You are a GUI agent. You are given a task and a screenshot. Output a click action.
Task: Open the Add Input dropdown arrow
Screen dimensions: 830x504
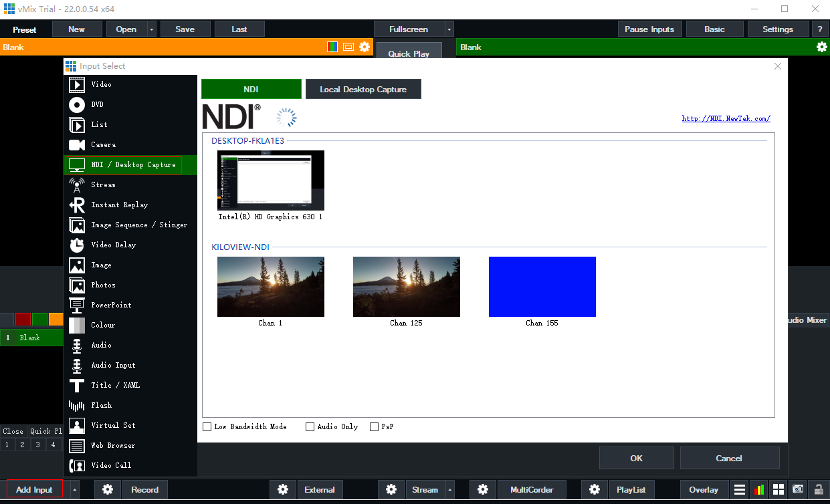[x=74, y=489]
